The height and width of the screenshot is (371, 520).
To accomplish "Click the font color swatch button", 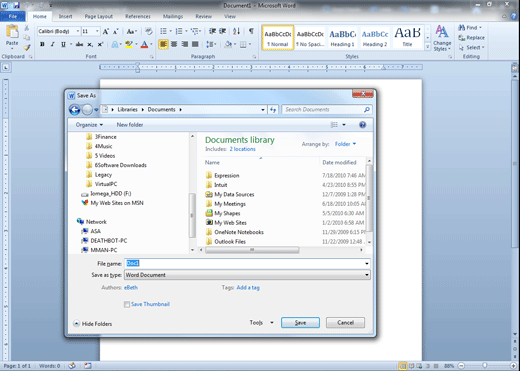I will point(144,44).
